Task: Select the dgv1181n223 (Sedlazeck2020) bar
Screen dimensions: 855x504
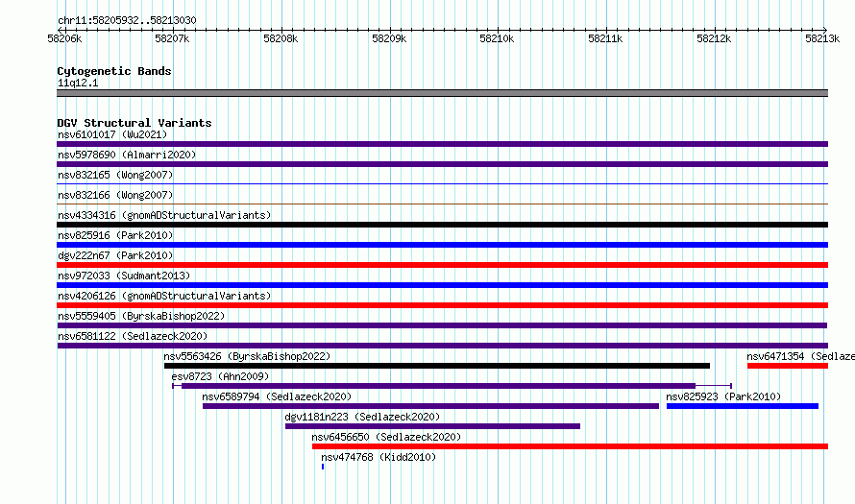Action: pyautogui.click(x=432, y=426)
